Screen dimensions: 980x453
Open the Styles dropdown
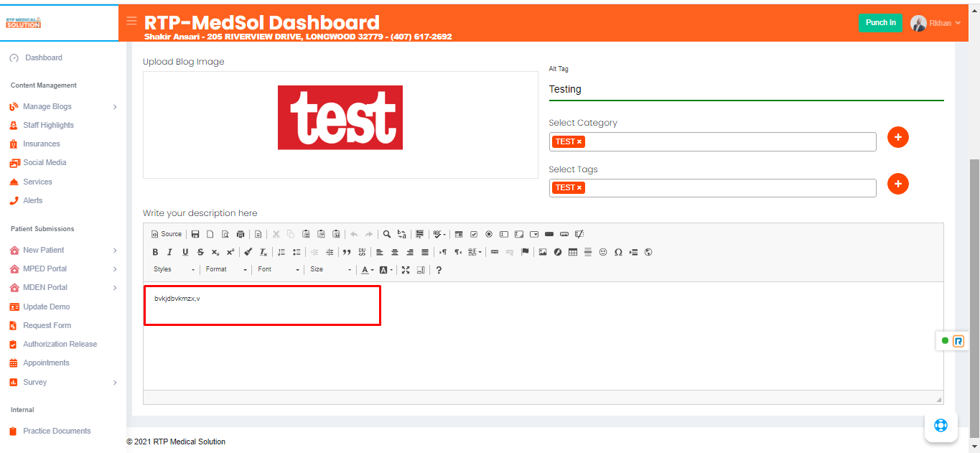[x=174, y=269]
